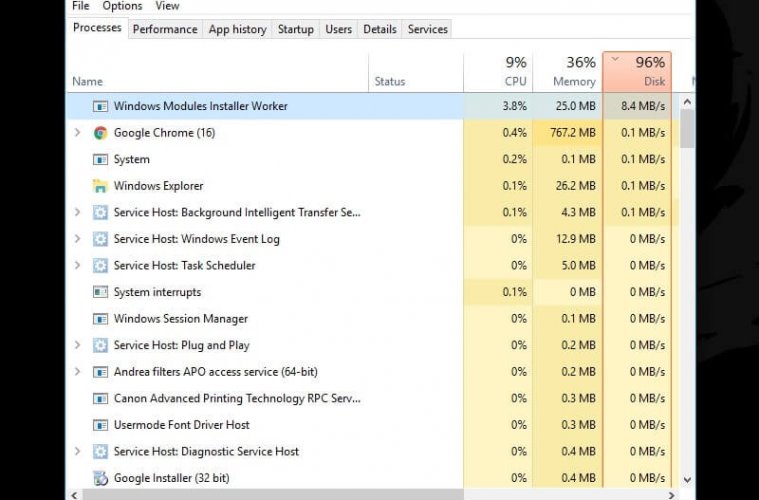Click the Diagnostic Service Host gear icon
Image resolution: width=759 pixels, height=500 pixels.
[x=100, y=452]
